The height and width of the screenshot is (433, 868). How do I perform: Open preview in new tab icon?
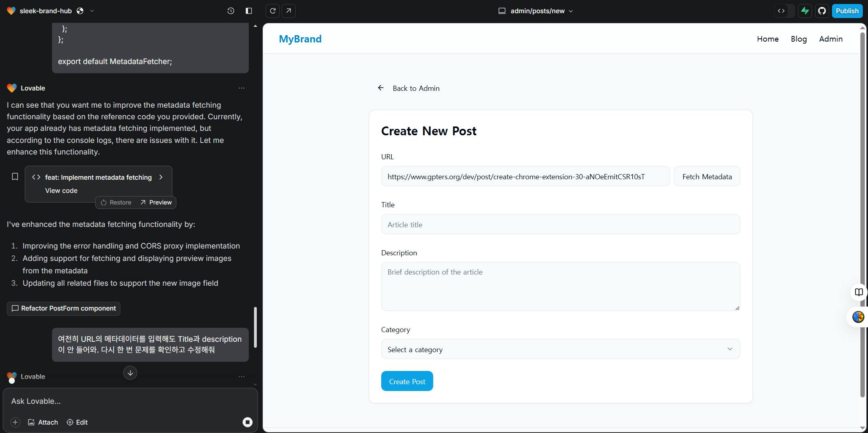pos(288,11)
